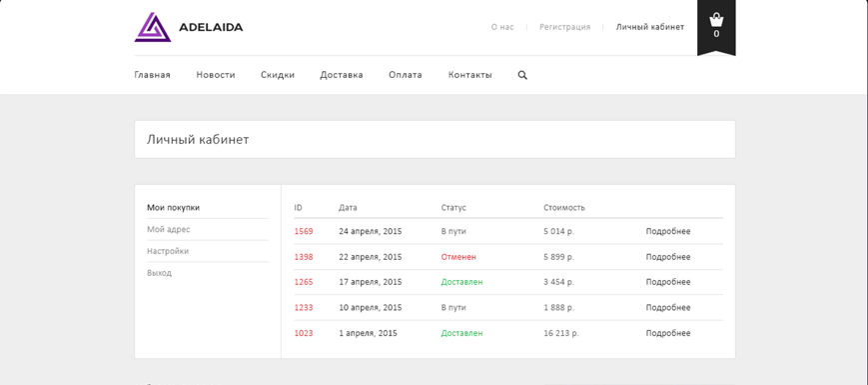This screenshot has width=868, height=385.
Task: Select date 10 апреля, 2015
Action: pyautogui.click(x=371, y=307)
